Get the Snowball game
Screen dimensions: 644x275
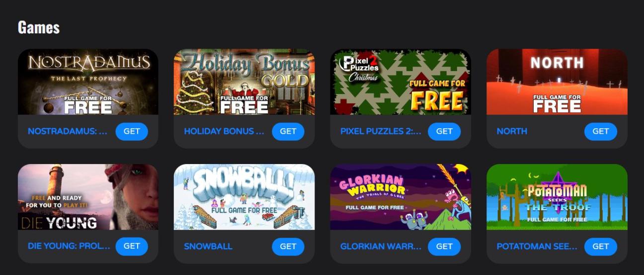point(288,246)
